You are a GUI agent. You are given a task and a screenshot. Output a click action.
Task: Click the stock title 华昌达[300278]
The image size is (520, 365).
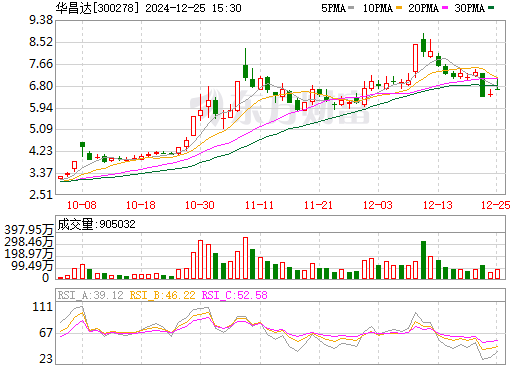pos(97,8)
